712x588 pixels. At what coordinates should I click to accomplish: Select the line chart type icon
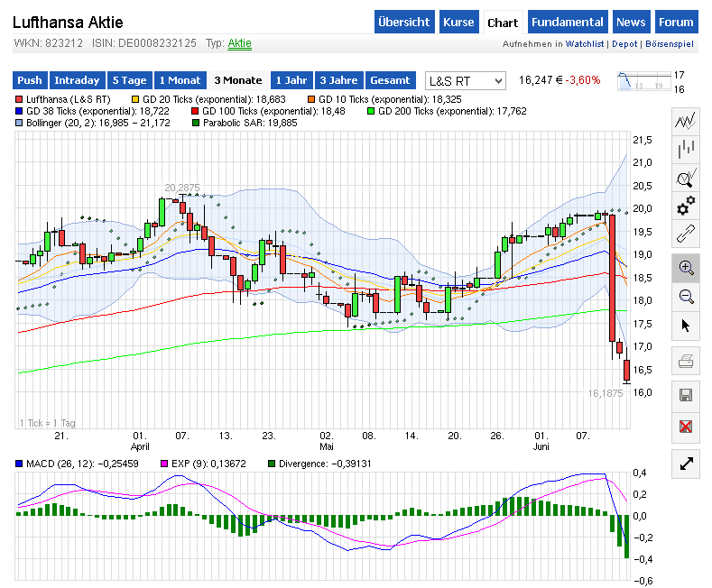click(x=687, y=120)
